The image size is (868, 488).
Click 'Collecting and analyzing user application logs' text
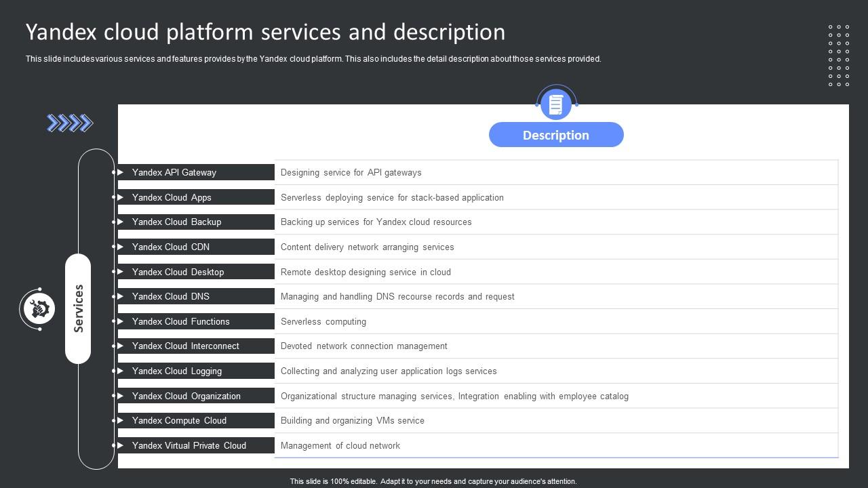[x=389, y=371]
